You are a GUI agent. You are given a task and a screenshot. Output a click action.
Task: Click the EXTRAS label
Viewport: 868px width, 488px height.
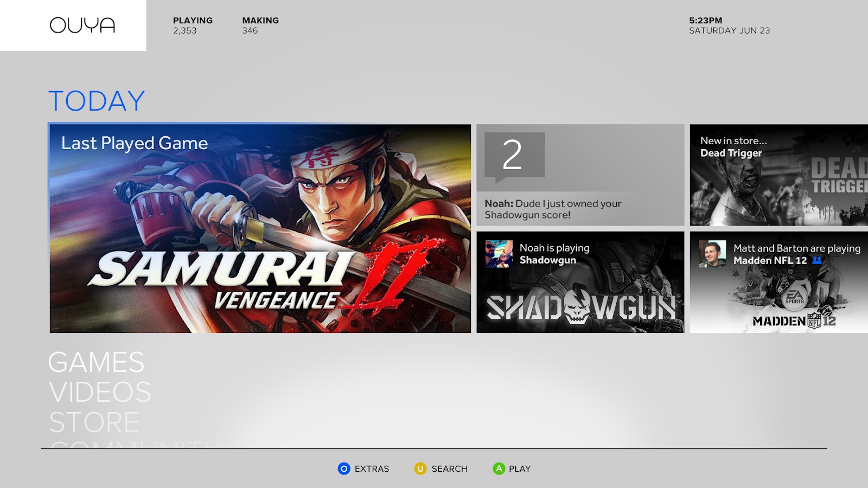(x=372, y=469)
